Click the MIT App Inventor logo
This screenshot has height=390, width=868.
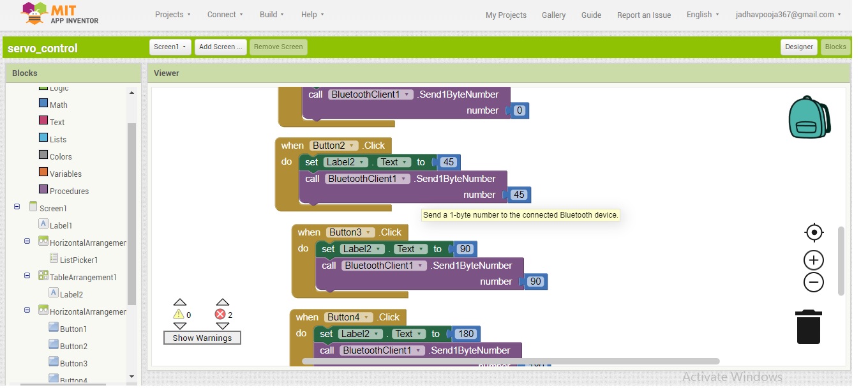60,13
